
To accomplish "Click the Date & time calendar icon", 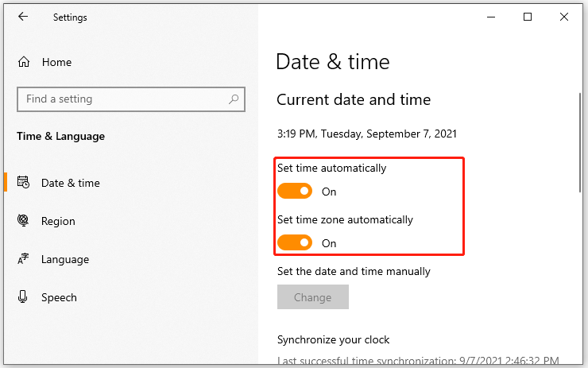I will click(x=23, y=182).
